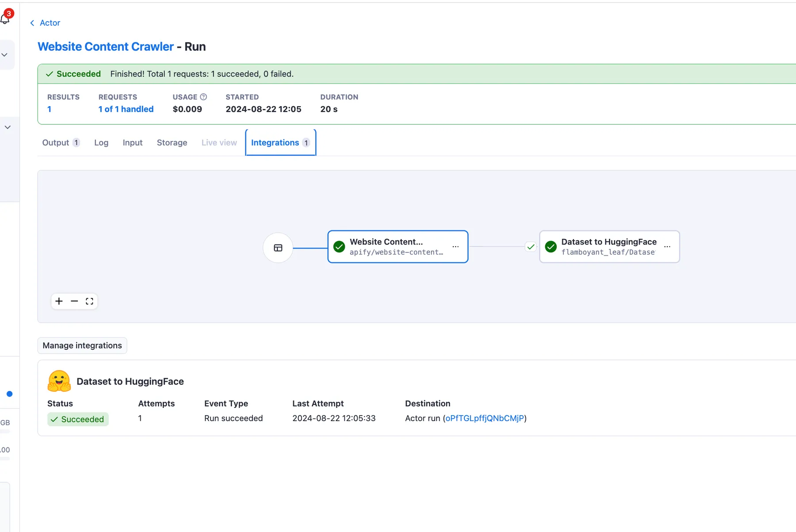Open the notifications bell with 3 alerts
Image resolution: width=796 pixels, height=532 pixels.
6,18
